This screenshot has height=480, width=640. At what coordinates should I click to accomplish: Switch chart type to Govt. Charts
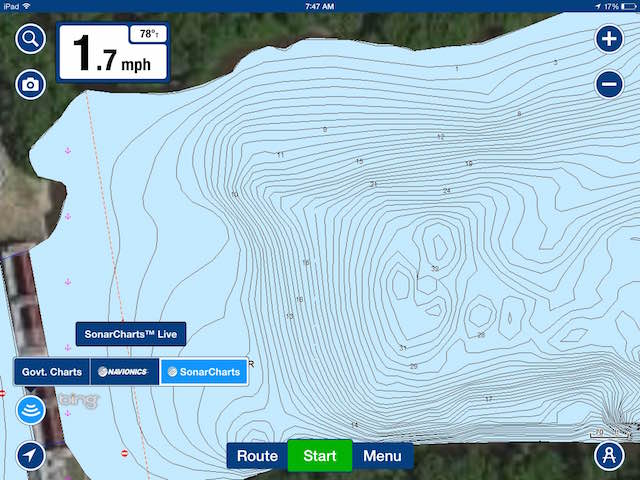pos(52,372)
